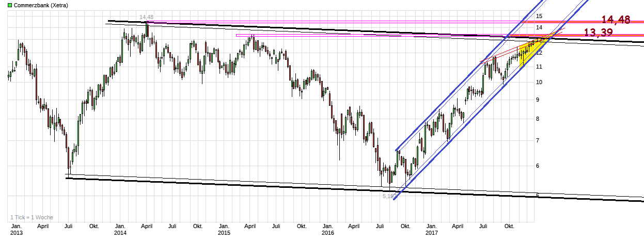Select price level 14 on right axis

pyautogui.click(x=539, y=27)
